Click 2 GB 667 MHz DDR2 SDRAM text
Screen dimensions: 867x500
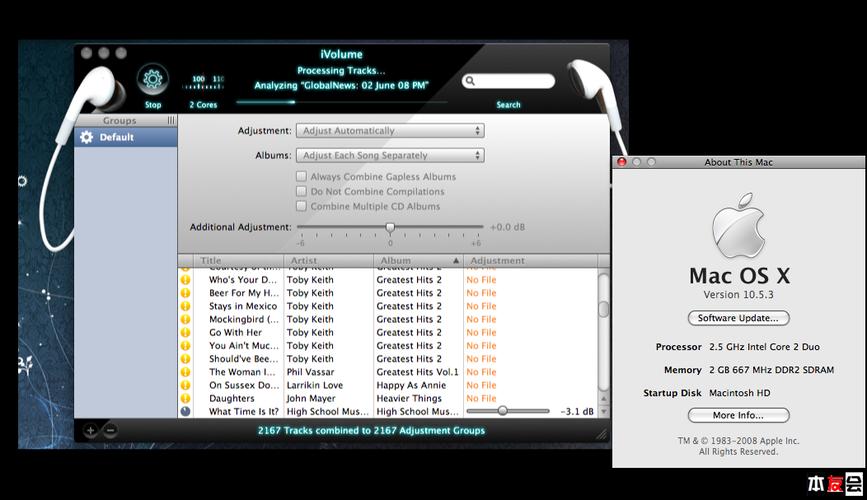[771, 370]
